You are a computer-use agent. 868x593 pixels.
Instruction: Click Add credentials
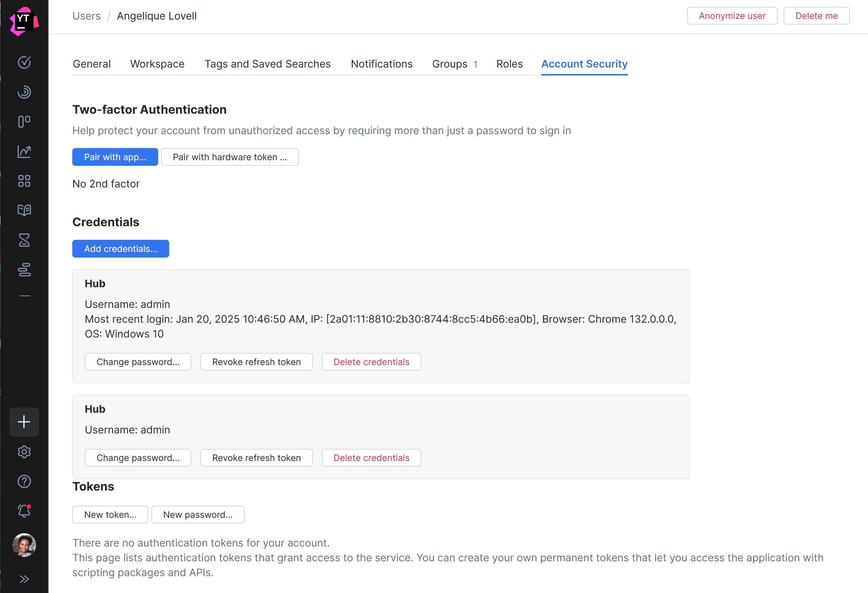point(120,249)
